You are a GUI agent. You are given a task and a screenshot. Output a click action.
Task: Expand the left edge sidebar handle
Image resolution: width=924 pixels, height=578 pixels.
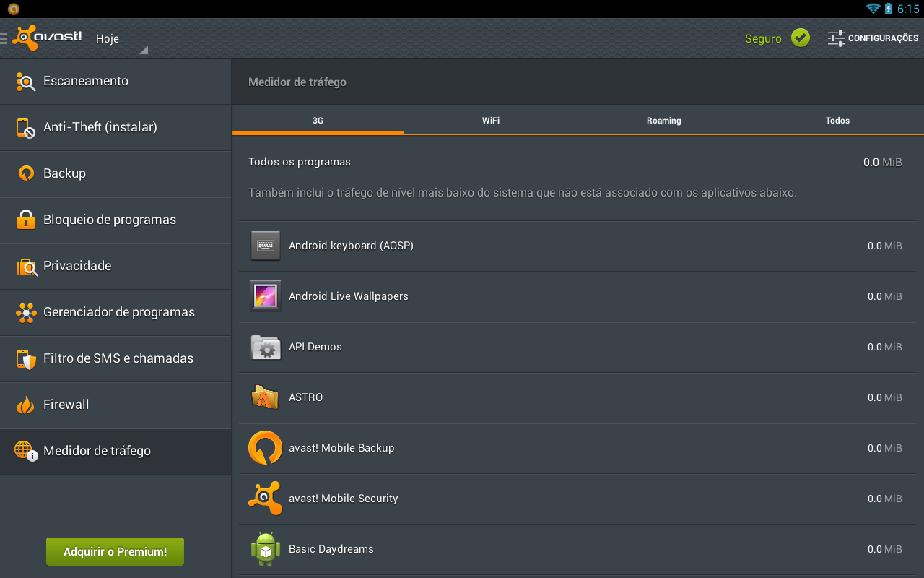coord(4,38)
